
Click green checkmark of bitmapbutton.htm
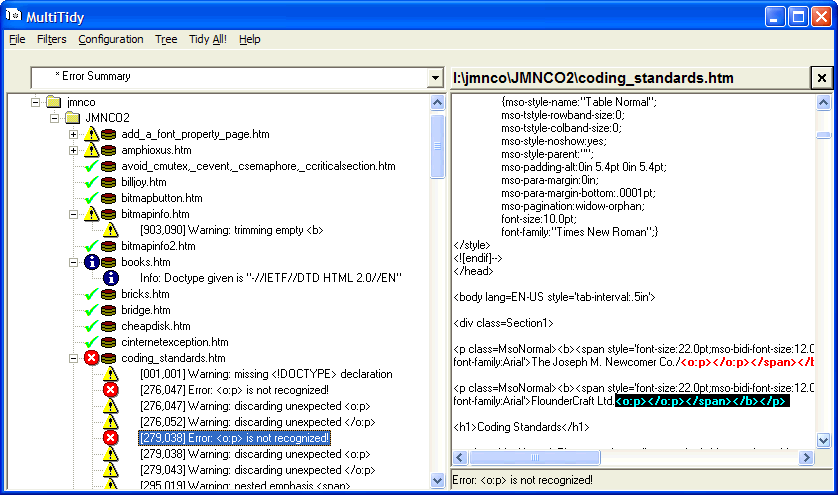pos(91,198)
